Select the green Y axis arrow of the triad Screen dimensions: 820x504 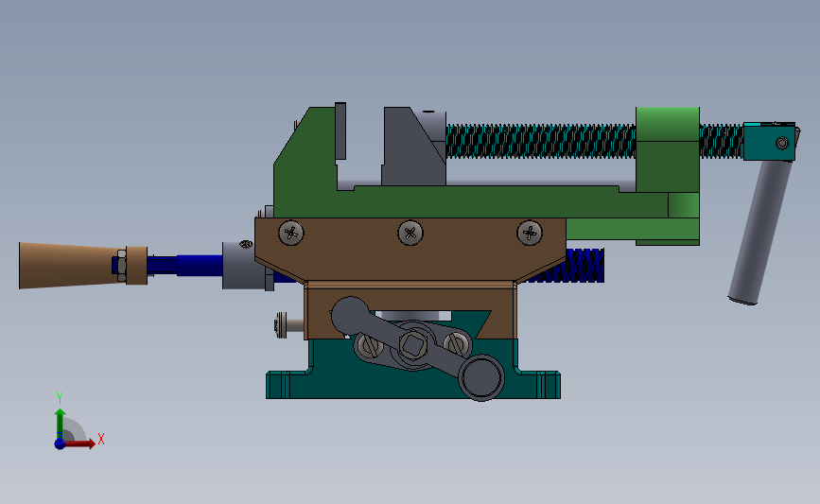click(61, 425)
